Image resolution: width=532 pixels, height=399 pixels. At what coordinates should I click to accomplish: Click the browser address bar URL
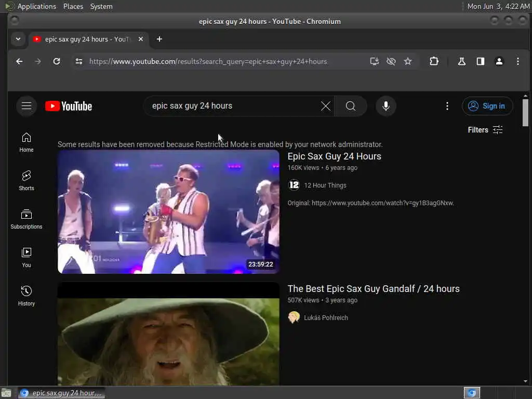tap(208, 61)
